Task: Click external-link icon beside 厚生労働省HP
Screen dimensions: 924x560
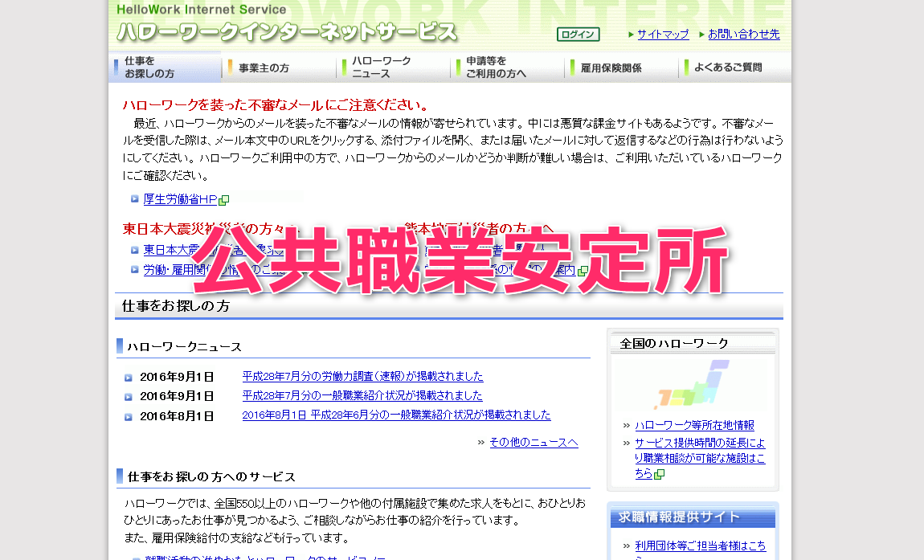Action: click(x=224, y=200)
